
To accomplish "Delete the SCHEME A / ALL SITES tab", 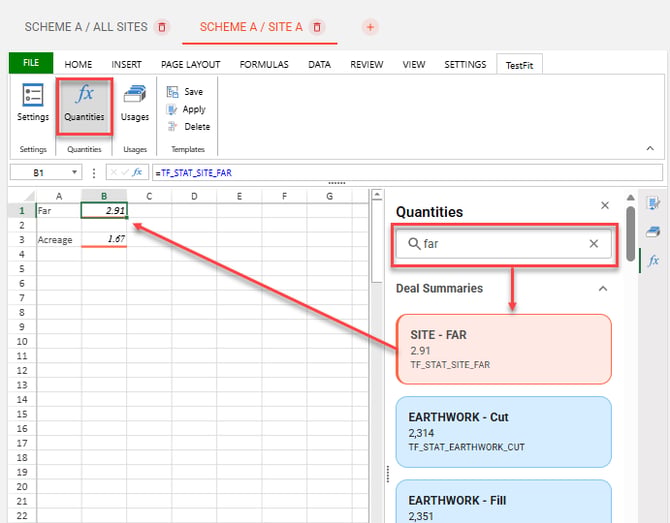I will tap(162, 27).
